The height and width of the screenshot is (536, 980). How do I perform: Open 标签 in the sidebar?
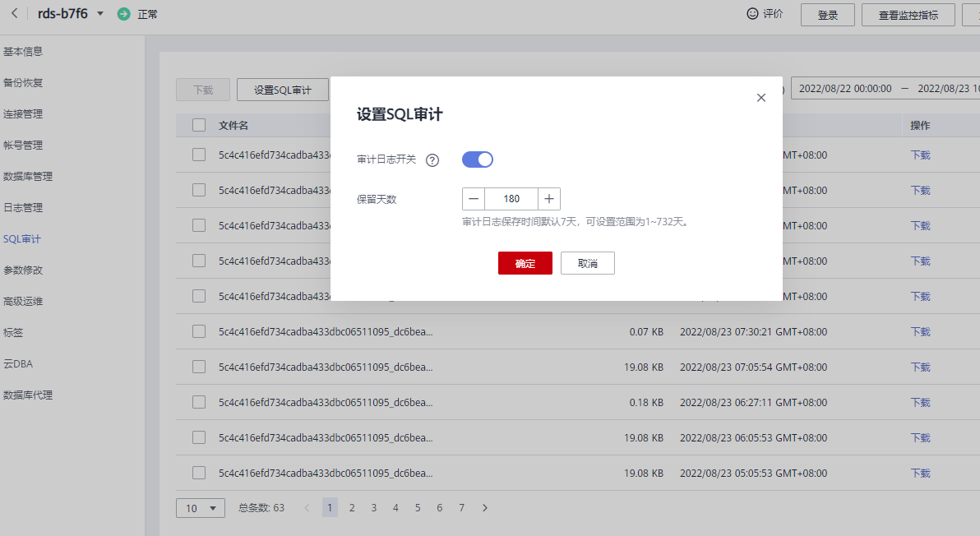click(x=13, y=332)
